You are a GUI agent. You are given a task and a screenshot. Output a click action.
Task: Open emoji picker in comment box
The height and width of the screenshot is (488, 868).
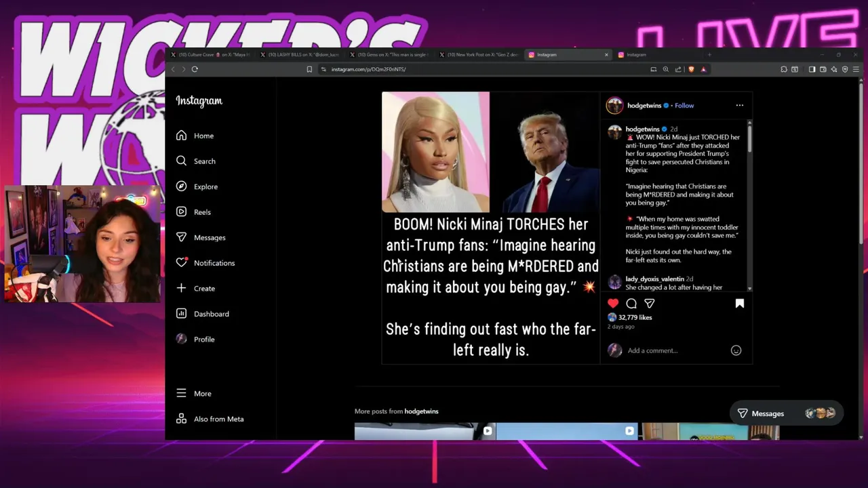coord(736,350)
